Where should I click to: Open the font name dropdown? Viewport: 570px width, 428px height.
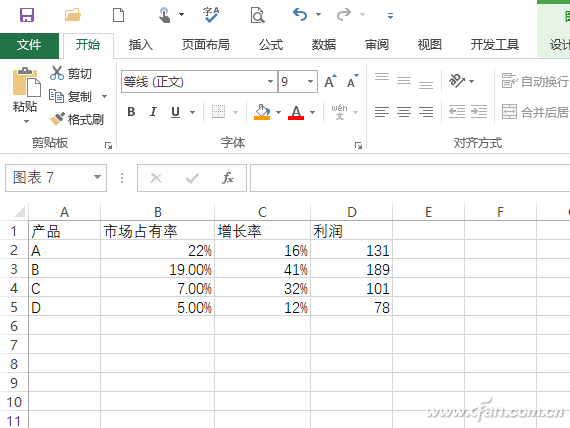coord(270,81)
